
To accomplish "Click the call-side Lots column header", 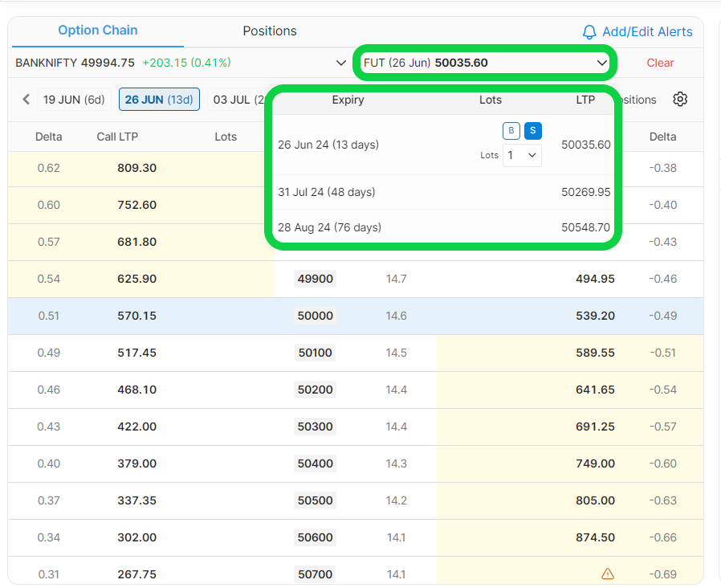I will tap(226, 137).
